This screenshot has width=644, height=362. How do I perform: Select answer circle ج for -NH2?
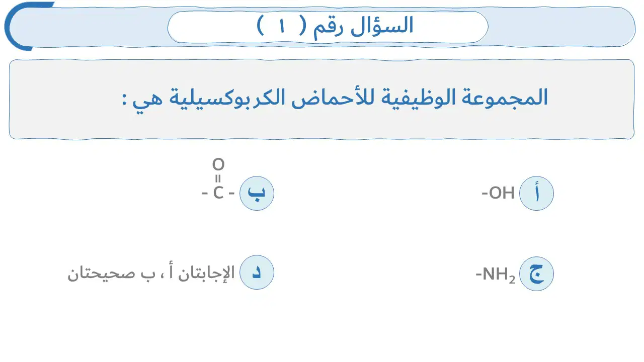click(536, 274)
